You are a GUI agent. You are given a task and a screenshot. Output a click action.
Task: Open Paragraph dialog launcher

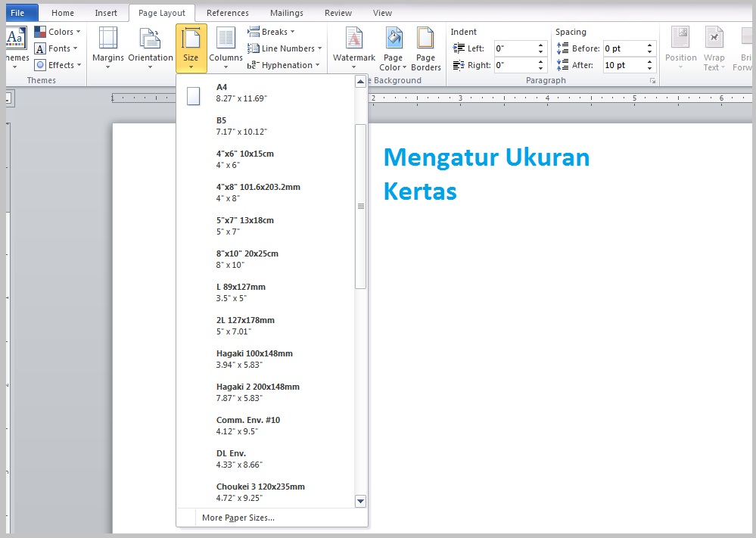point(652,80)
